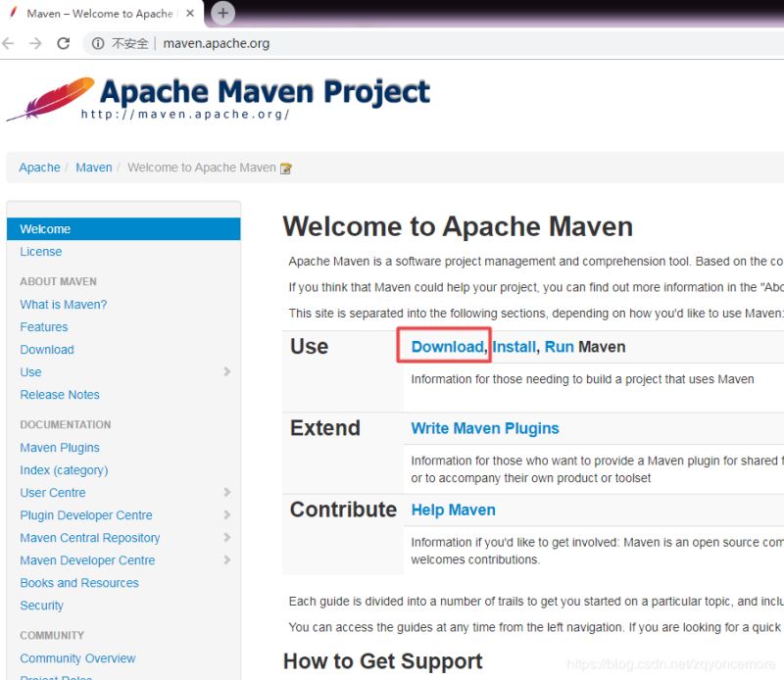Open License in the sidebar
The height and width of the screenshot is (680, 784).
(41, 252)
